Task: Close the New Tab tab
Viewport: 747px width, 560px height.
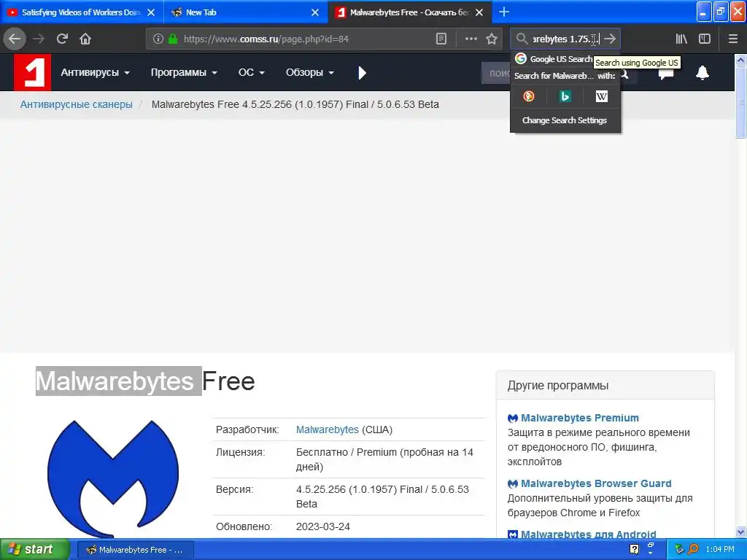Action: pyautogui.click(x=315, y=12)
